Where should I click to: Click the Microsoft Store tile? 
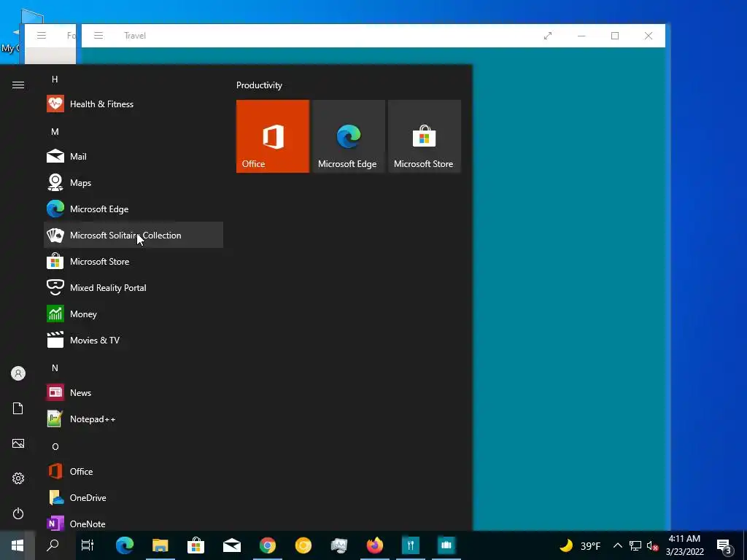(425, 136)
